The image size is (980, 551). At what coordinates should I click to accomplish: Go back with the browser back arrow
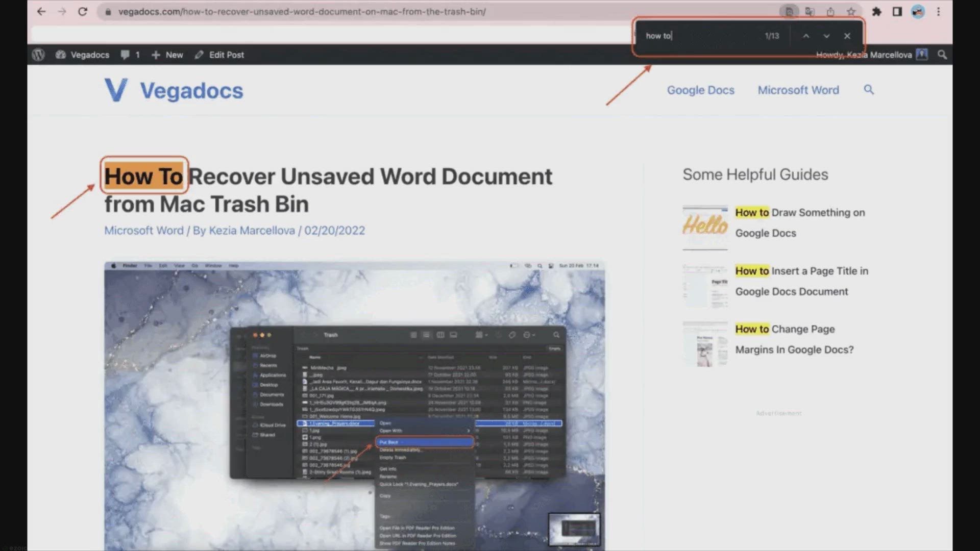coord(41,11)
